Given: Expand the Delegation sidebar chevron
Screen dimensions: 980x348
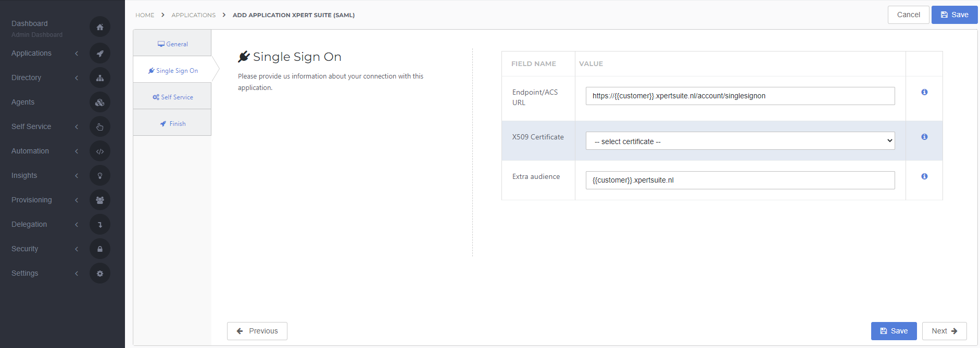Looking at the screenshot, I should tap(77, 224).
